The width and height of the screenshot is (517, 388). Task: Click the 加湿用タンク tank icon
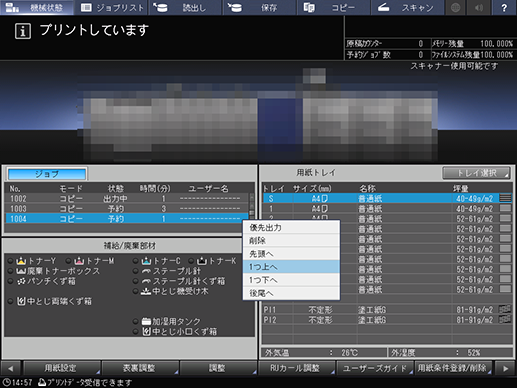point(146,321)
